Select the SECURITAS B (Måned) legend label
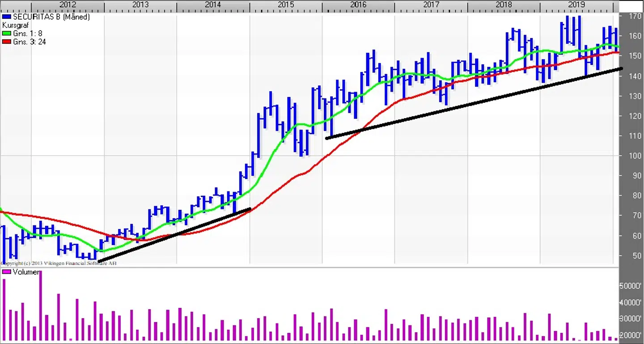 51,17
